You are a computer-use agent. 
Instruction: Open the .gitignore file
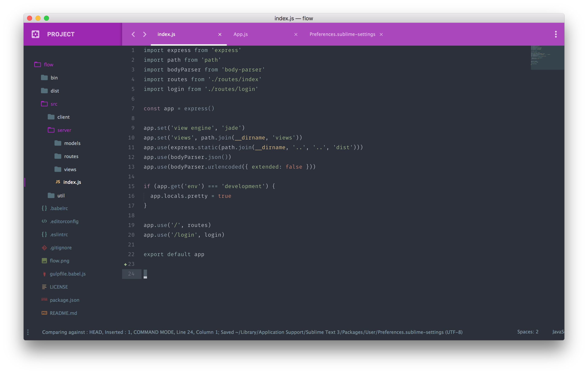[x=61, y=248]
